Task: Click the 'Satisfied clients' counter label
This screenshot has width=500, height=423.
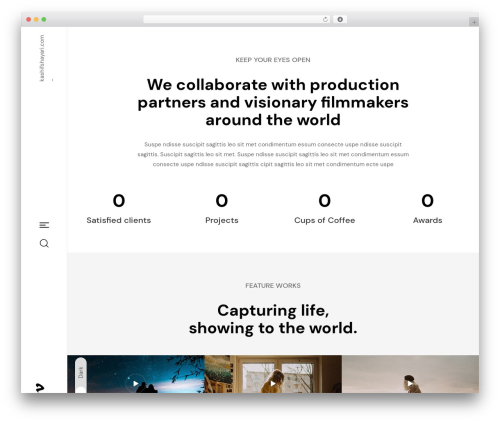Action: pyautogui.click(x=119, y=220)
